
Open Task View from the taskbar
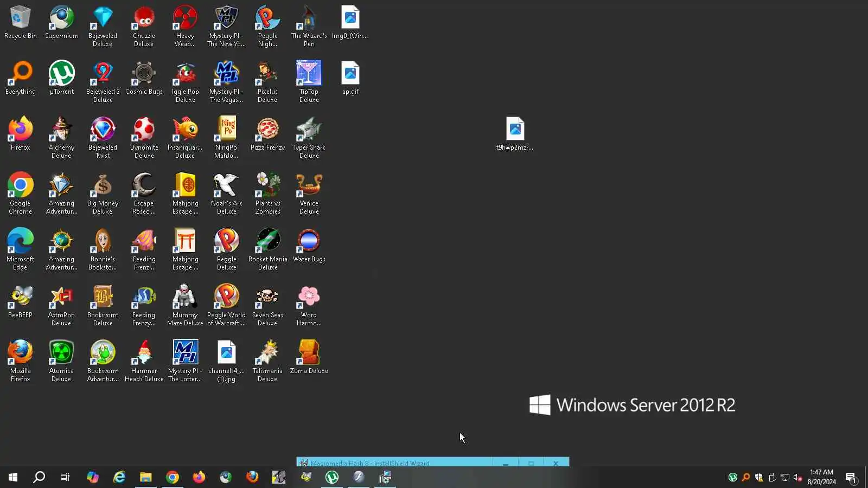(65, 477)
